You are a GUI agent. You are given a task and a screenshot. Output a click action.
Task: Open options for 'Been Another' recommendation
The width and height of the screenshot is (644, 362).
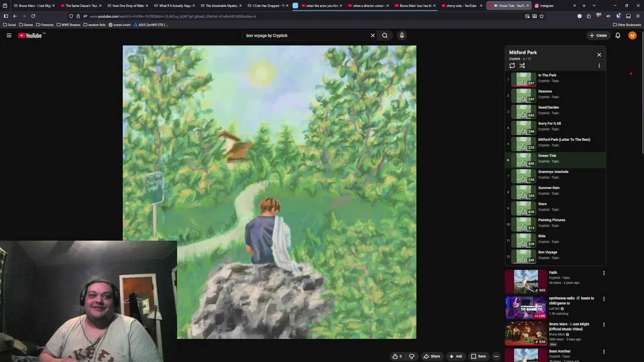coord(604,352)
